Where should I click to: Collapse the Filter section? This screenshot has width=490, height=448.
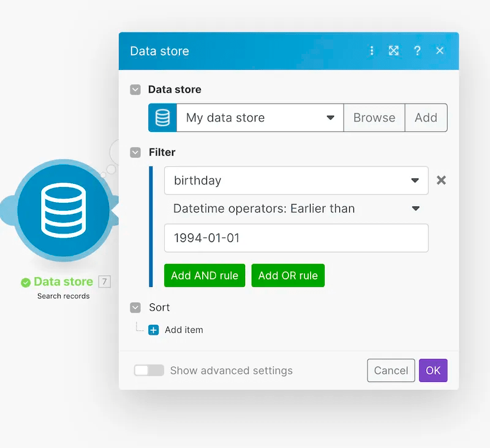point(135,152)
